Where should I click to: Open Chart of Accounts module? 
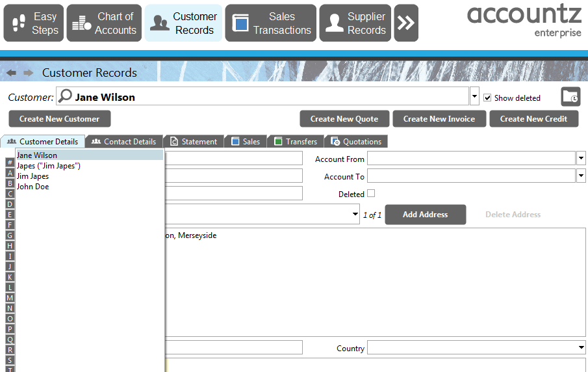104,23
